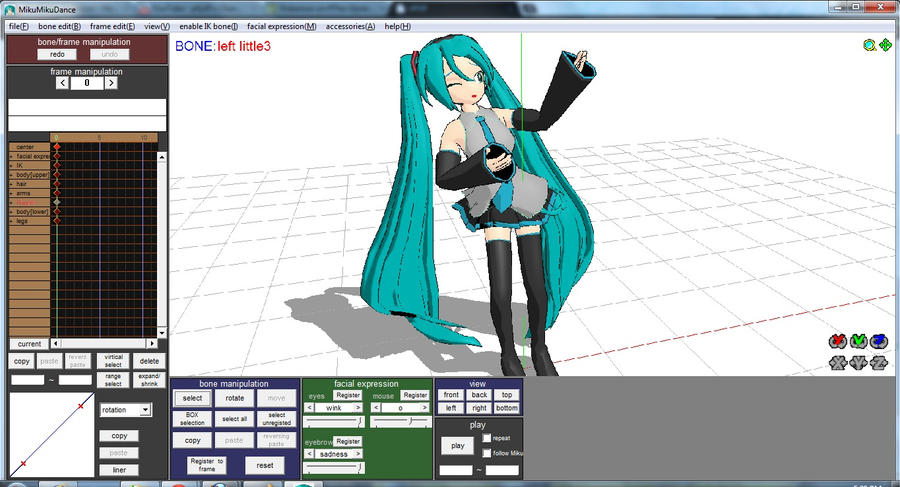This screenshot has width=900, height=487.
Task: Click the frame delete button
Action: coord(149,361)
